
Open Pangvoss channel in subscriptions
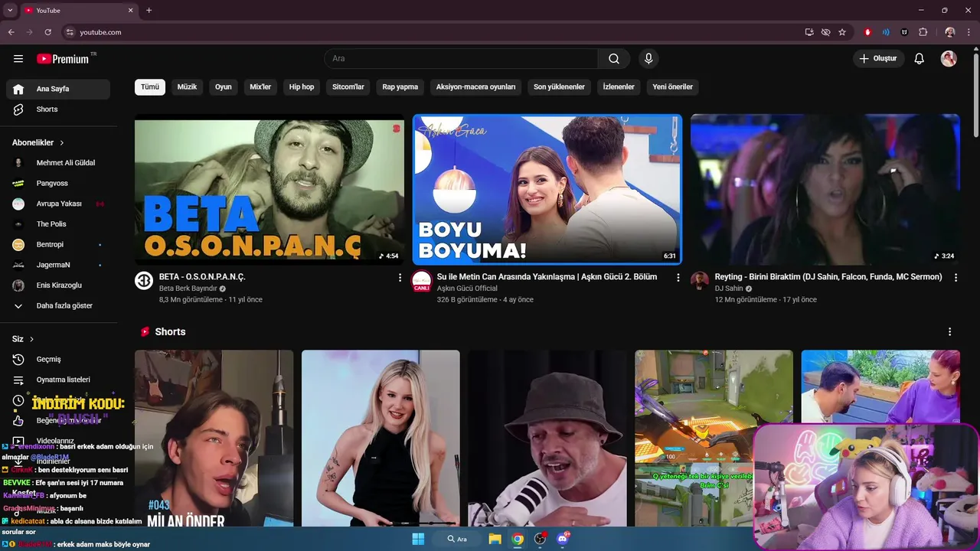coord(58,184)
